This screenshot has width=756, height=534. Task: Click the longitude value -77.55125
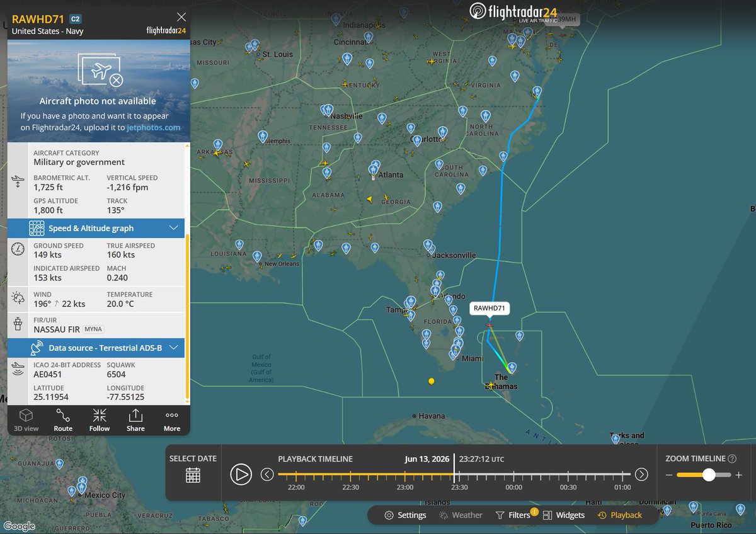click(x=125, y=397)
